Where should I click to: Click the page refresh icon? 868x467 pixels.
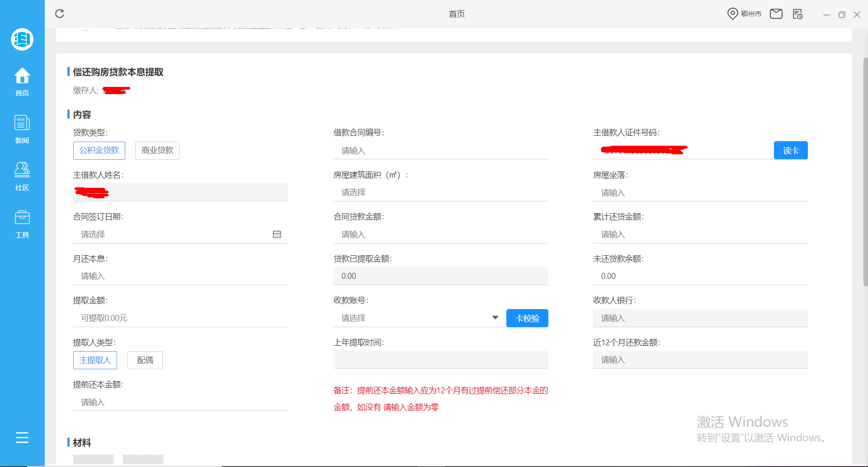[59, 14]
